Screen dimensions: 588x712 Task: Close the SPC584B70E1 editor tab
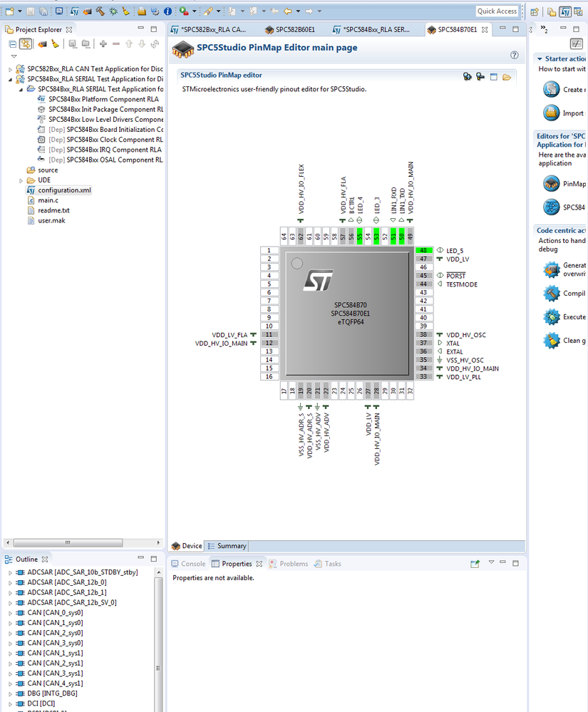coord(485,29)
